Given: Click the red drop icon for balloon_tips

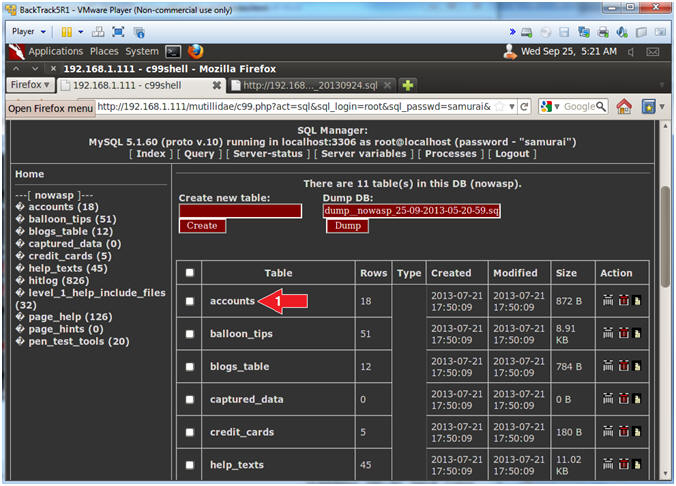Looking at the screenshot, I should (623, 333).
